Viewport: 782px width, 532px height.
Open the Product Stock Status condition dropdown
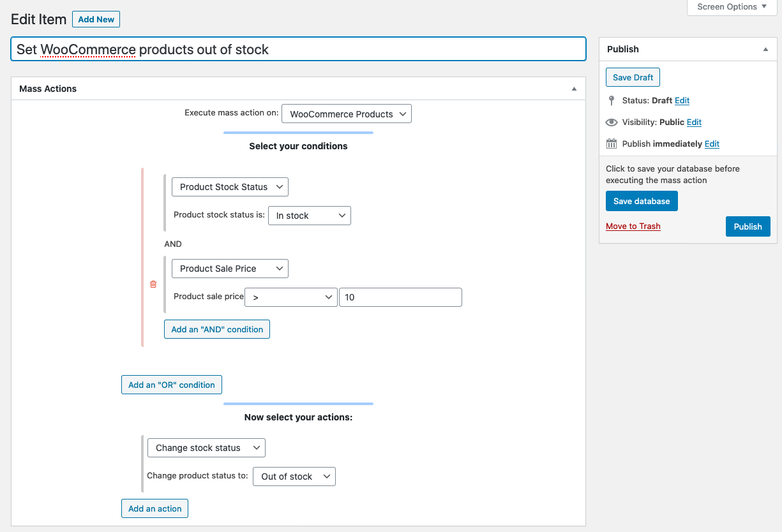(x=230, y=187)
